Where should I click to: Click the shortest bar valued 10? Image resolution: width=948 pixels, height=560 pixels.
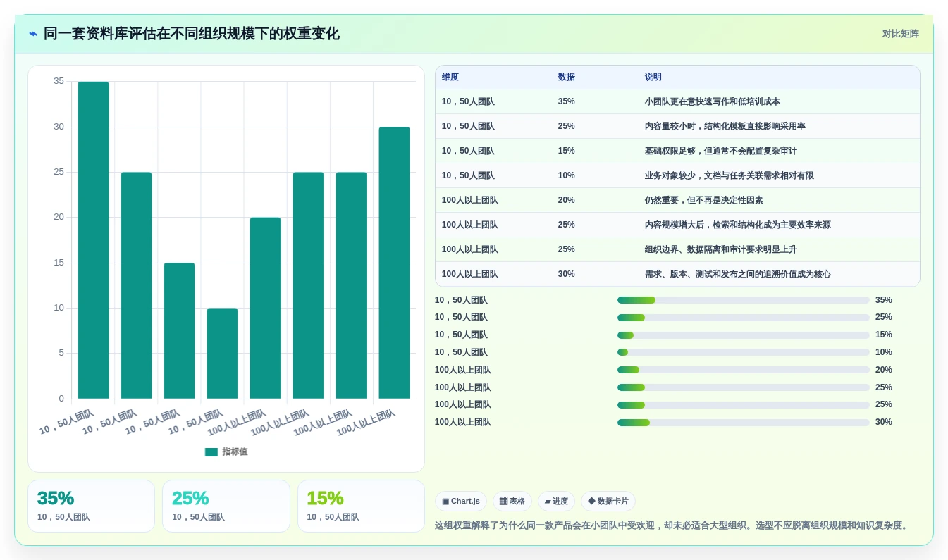pos(222,354)
